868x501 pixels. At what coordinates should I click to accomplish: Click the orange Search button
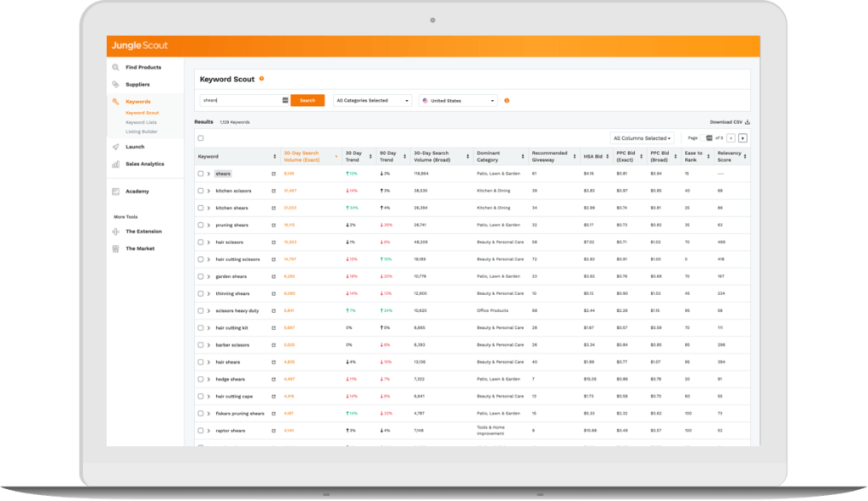pyautogui.click(x=307, y=101)
